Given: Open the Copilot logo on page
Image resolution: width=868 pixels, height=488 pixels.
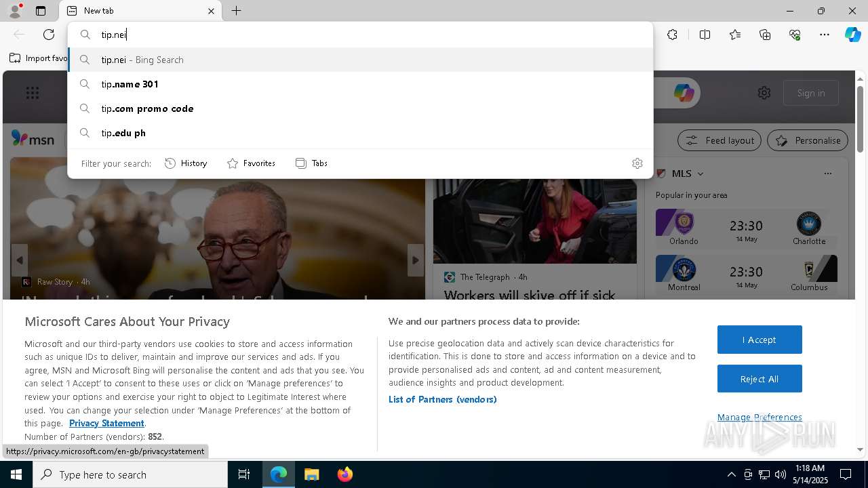Looking at the screenshot, I should pos(684,93).
